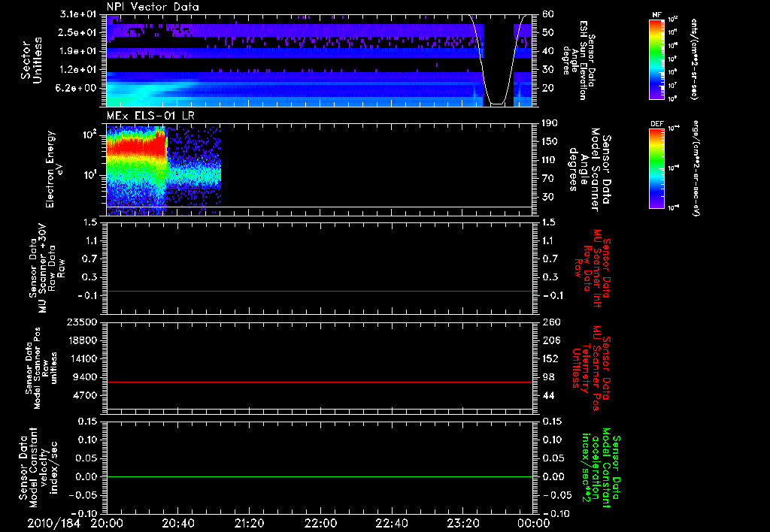Click the 'Model Scanner Pos Raw' axis label

tap(41, 368)
